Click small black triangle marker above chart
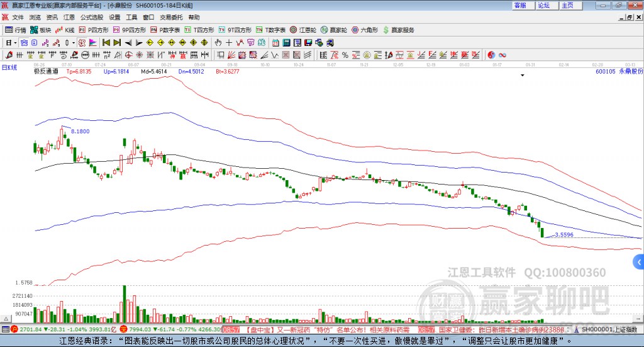This screenshot has width=644, height=347. pyautogui.click(x=523, y=75)
